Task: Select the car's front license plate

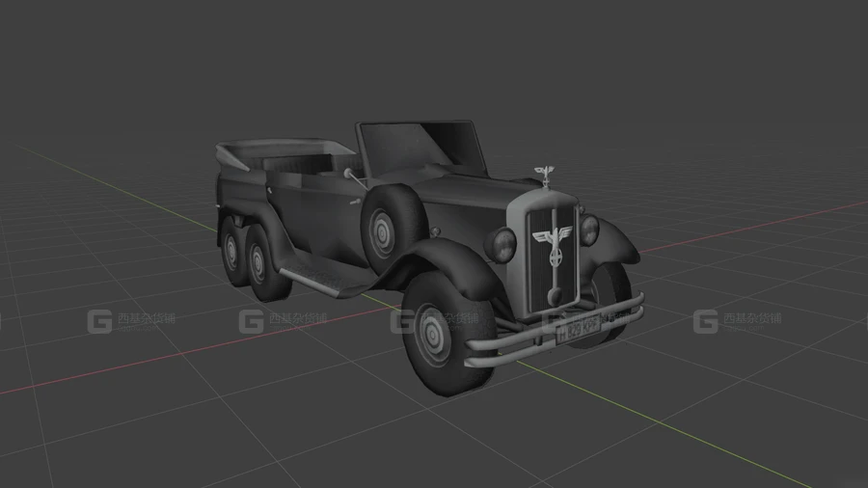Action: coord(578,330)
